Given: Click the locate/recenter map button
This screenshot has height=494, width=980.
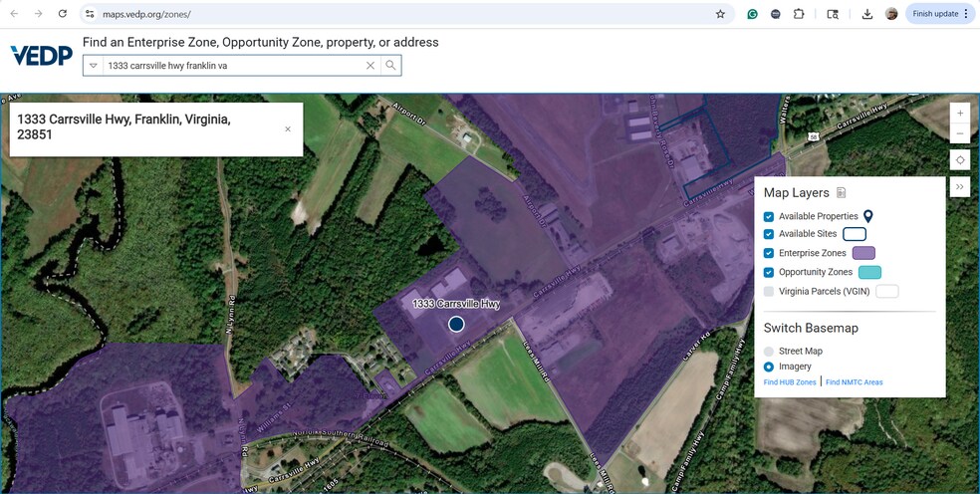Looking at the screenshot, I should pos(960,160).
